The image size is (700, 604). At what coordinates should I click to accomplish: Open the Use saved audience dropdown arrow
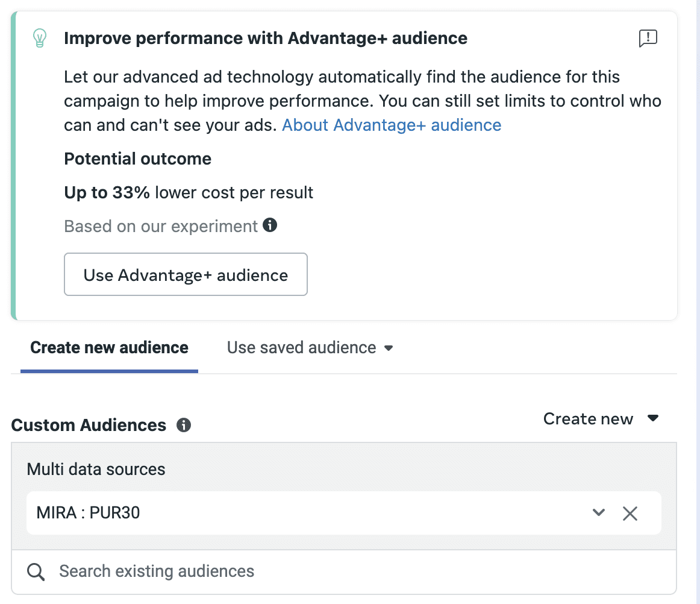pos(389,348)
